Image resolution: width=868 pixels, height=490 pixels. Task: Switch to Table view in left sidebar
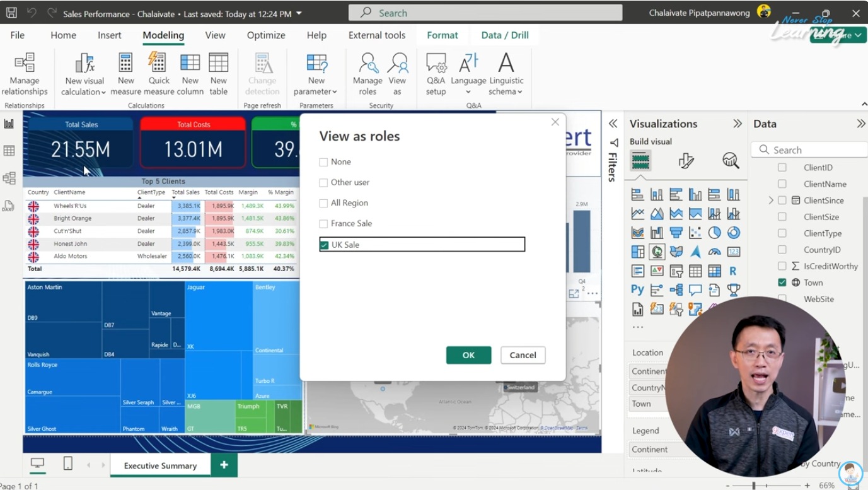pyautogui.click(x=9, y=151)
